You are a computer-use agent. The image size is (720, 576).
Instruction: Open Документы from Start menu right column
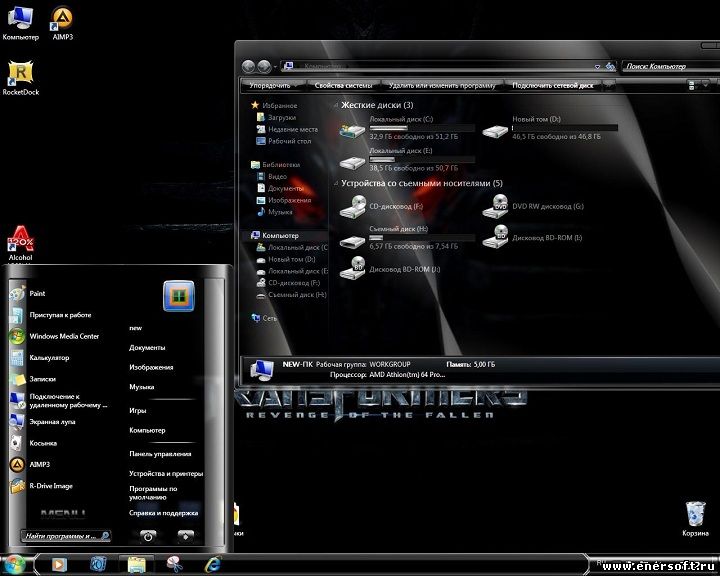click(147, 348)
